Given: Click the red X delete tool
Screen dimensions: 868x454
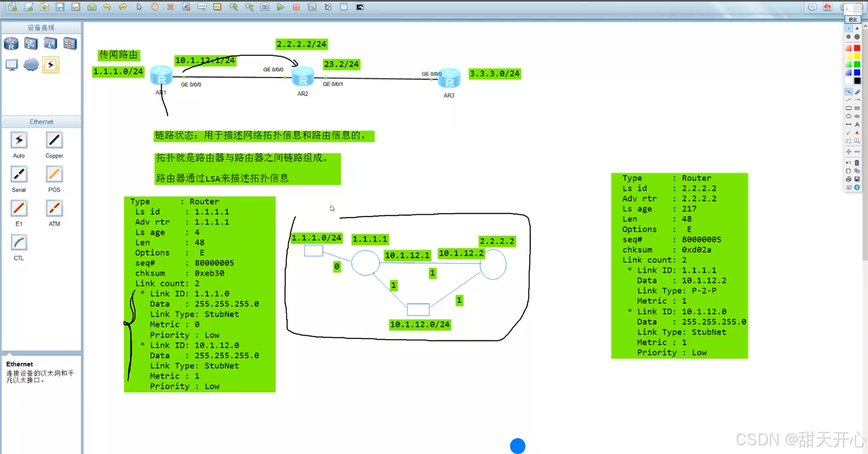Looking at the screenshot, I should pos(170,7).
